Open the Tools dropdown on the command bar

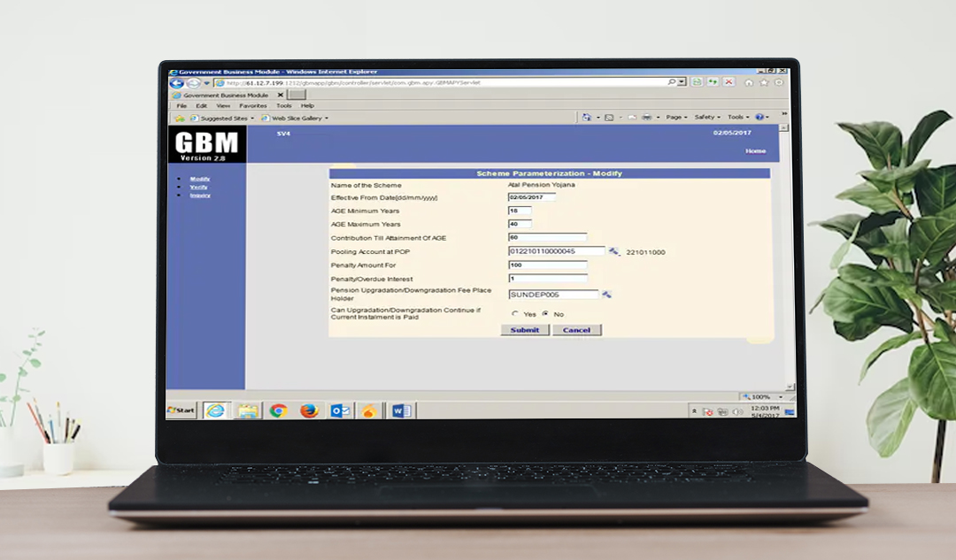736,117
